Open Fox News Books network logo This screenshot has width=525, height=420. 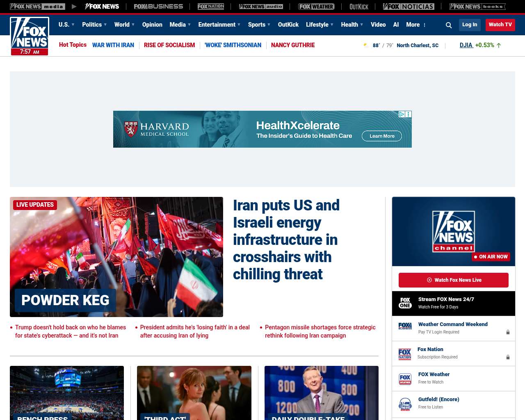tap(477, 7)
